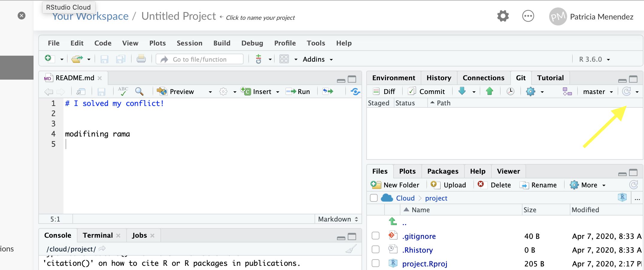The image size is (644, 270).
Task: Click the spell check ABC icon
Action: pyautogui.click(x=123, y=91)
